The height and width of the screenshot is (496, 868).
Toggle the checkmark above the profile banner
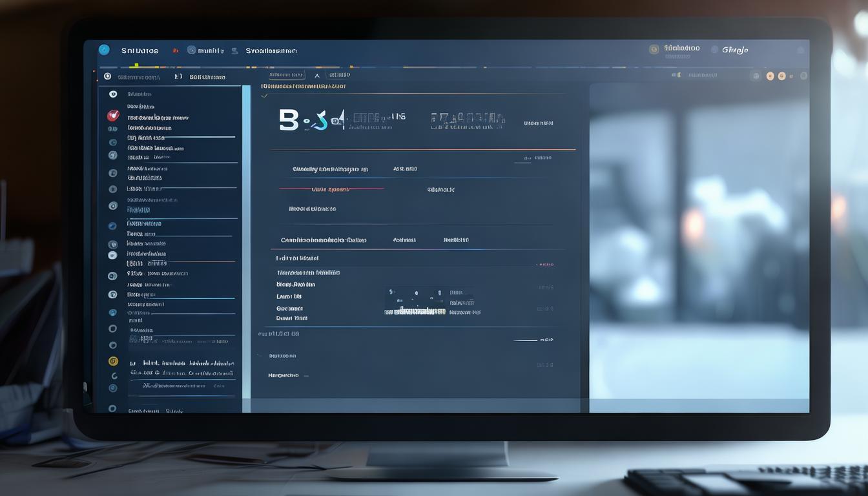pos(265,95)
